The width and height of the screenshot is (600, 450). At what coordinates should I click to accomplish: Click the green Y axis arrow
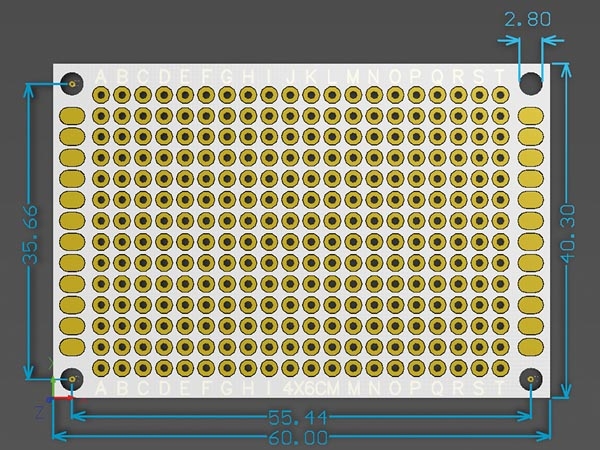53,386
